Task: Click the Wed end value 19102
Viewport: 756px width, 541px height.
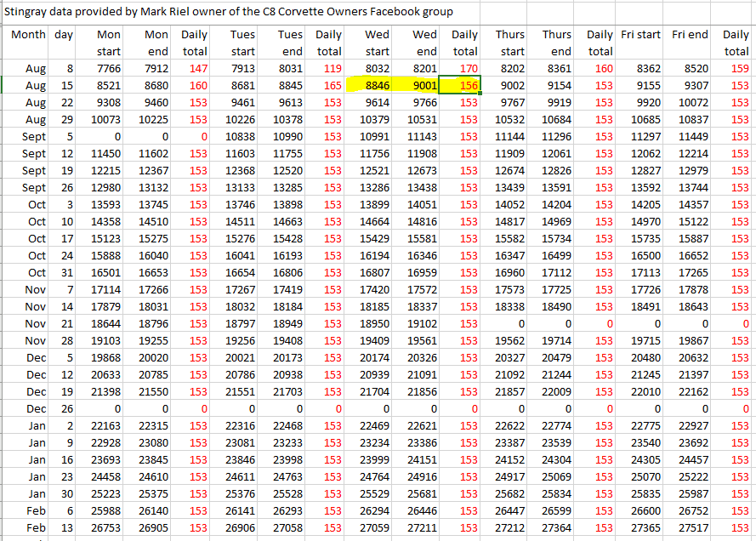Action: pos(422,323)
